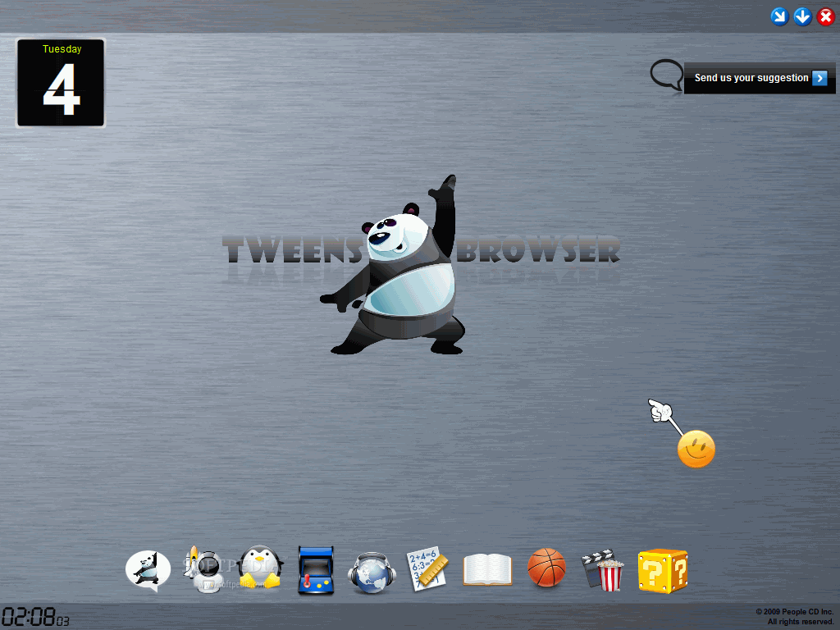Viewport: 840px width, 630px height.
Task: Open the penguin dock icon
Action: tap(260, 568)
